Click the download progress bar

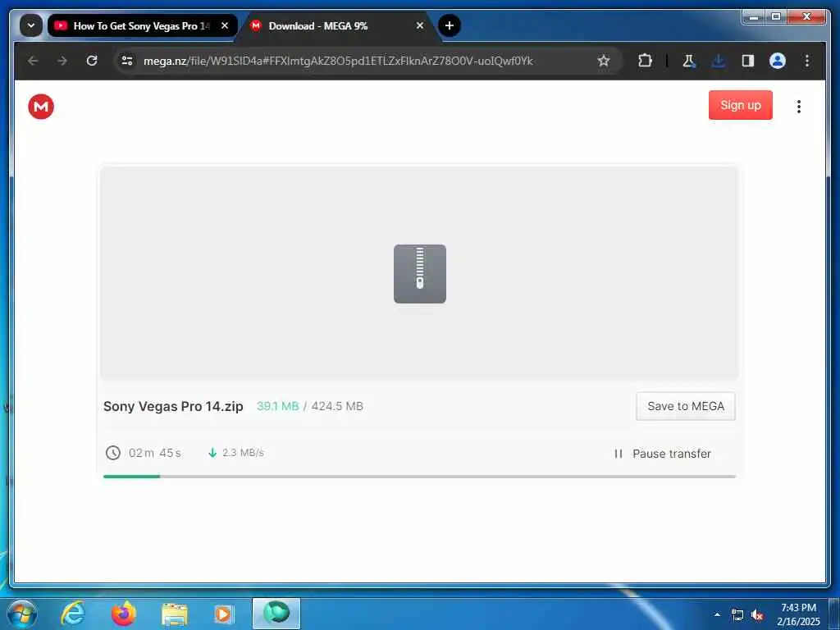pos(419,477)
